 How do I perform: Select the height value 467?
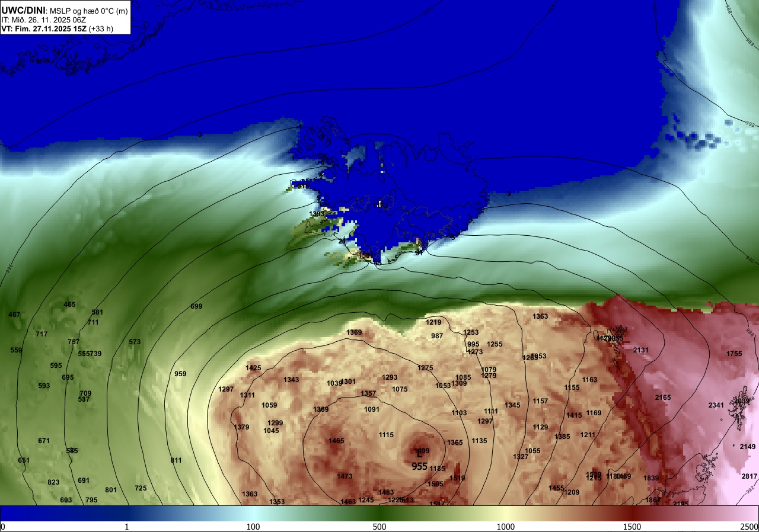click(14, 315)
